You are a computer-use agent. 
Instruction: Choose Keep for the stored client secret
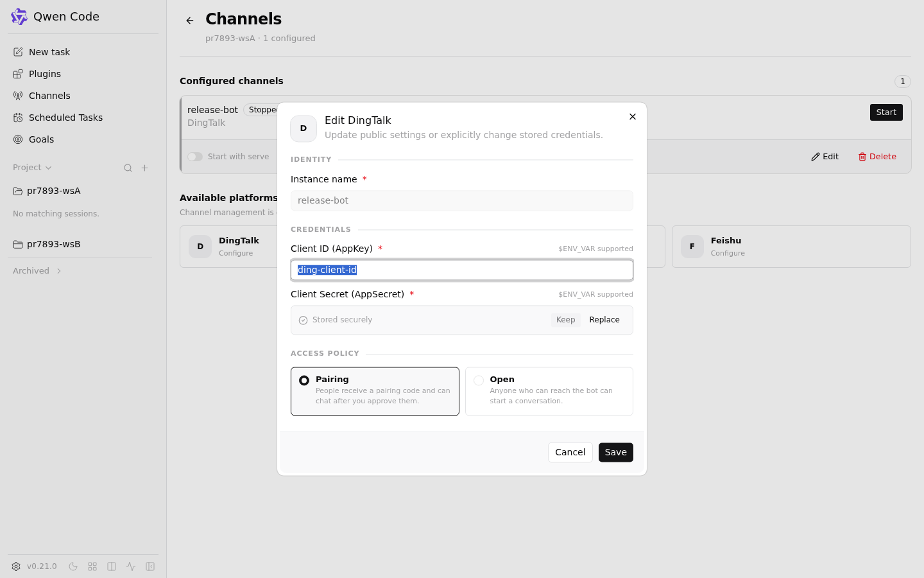coord(565,320)
